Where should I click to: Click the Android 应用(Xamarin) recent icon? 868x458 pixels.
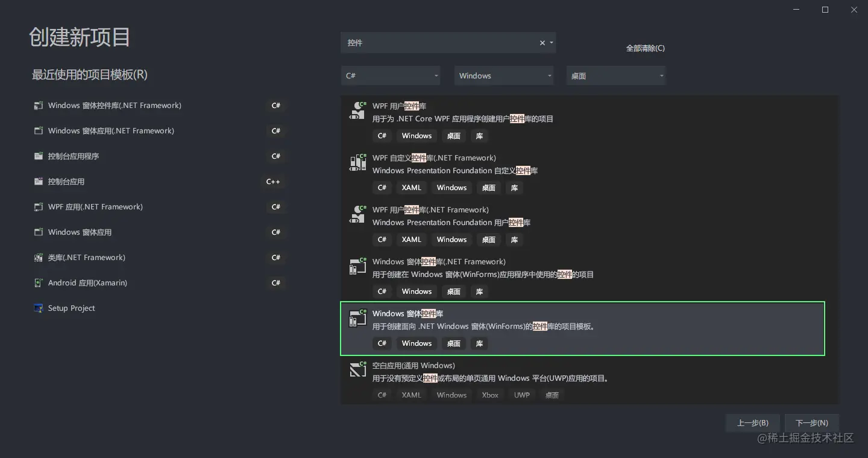39,283
